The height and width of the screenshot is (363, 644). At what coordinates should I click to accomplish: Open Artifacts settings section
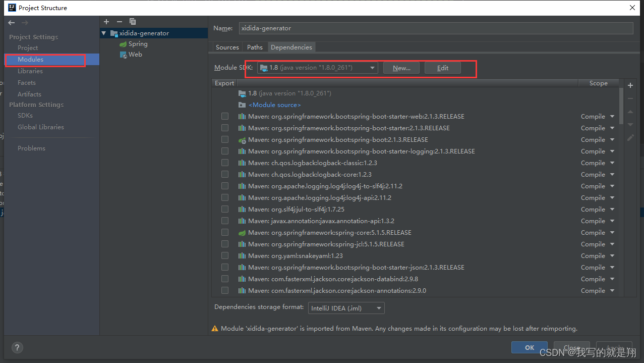tap(29, 94)
